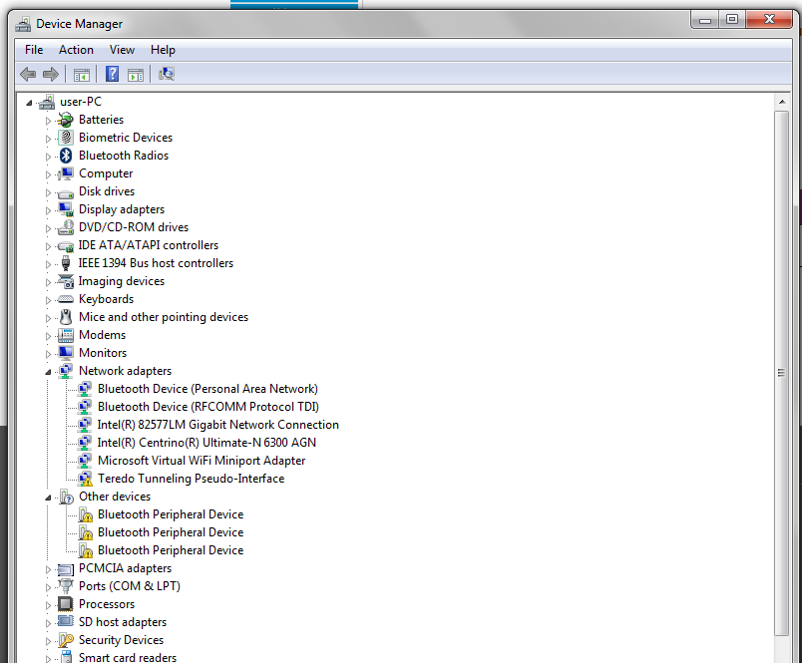The height and width of the screenshot is (672, 802).
Task: Select Microsoft Virtual WiFi Miniport Adapter
Action: tap(201, 461)
